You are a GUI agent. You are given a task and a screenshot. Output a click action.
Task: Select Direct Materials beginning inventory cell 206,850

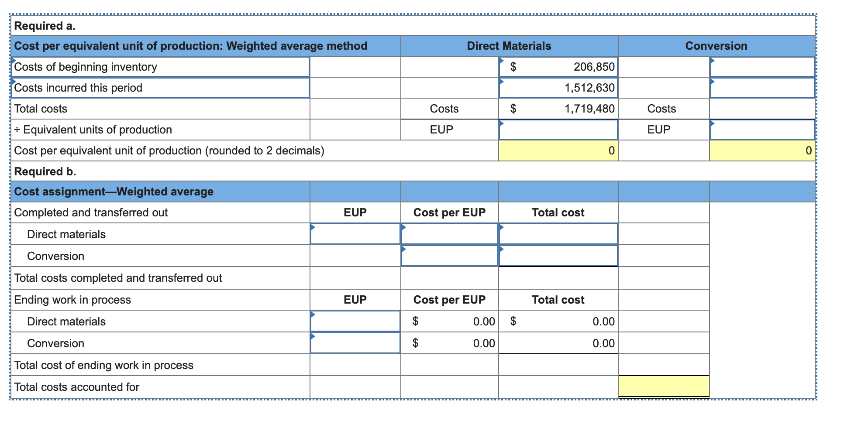coord(558,67)
